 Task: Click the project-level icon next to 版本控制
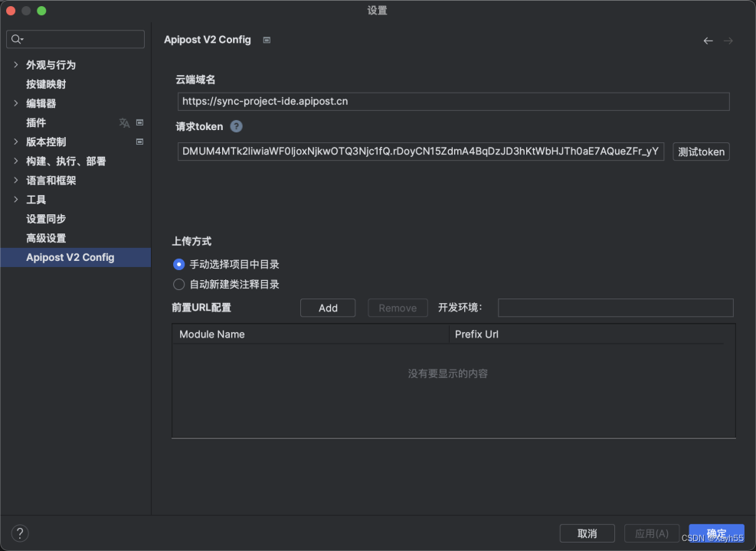(x=139, y=142)
